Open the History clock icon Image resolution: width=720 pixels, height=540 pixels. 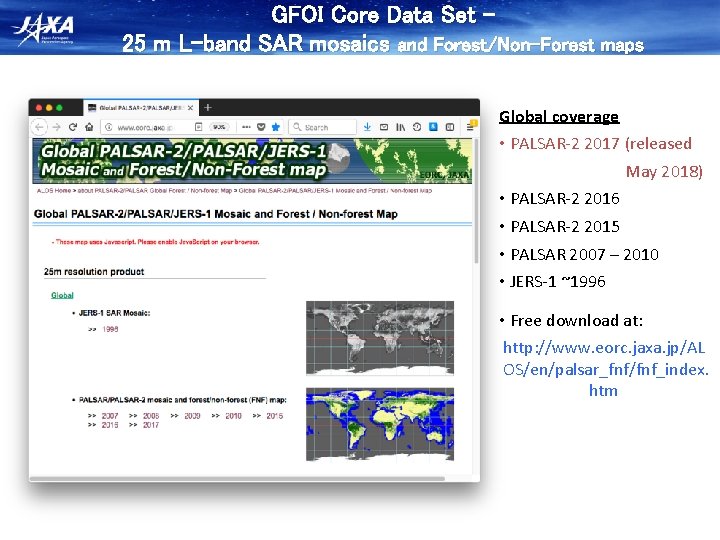tap(417, 127)
